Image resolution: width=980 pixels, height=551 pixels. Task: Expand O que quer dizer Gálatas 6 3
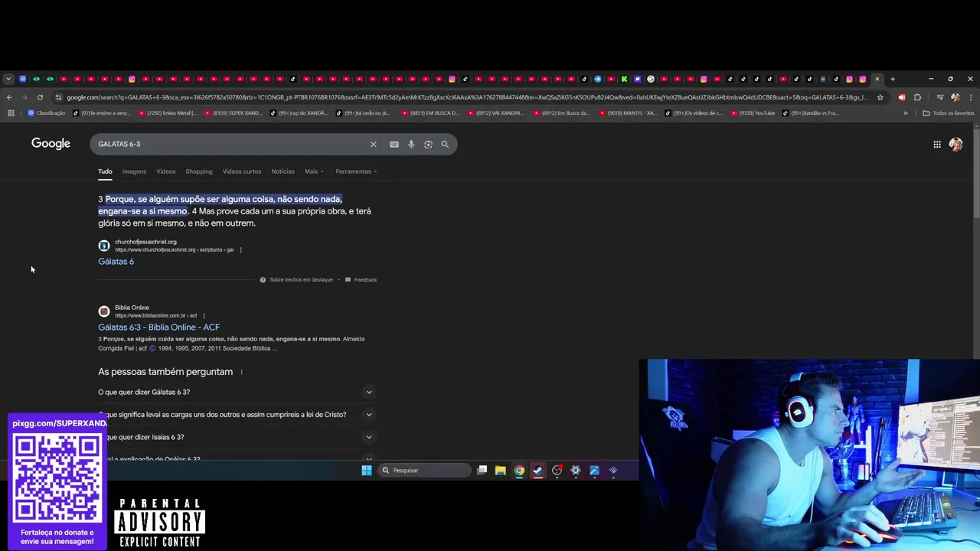click(237, 392)
